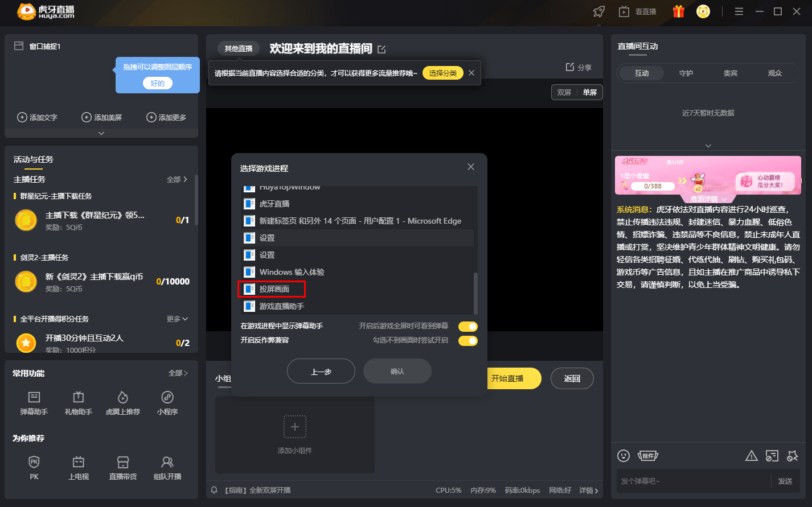Image resolution: width=812 pixels, height=507 pixels.
Task: Click 上一步 in the dialog
Action: (321, 371)
